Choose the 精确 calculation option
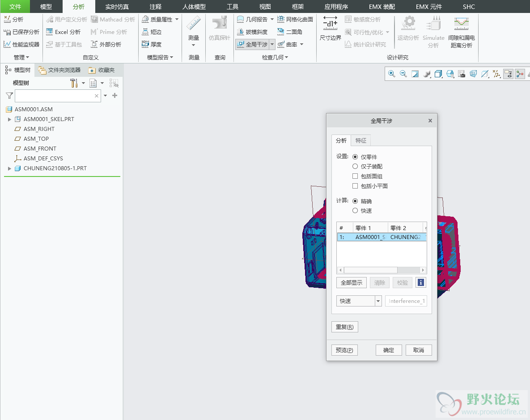The height and width of the screenshot is (420, 530). 355,201
